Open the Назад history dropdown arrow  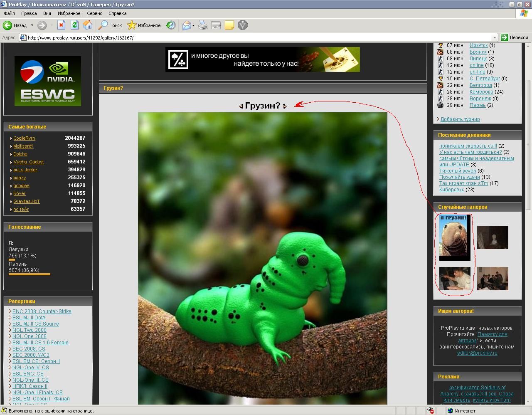32,25
